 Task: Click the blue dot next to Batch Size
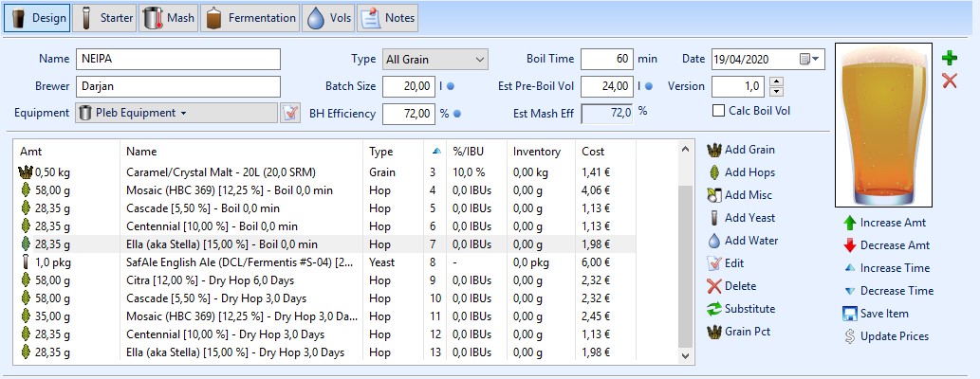[x=451, y=87]
